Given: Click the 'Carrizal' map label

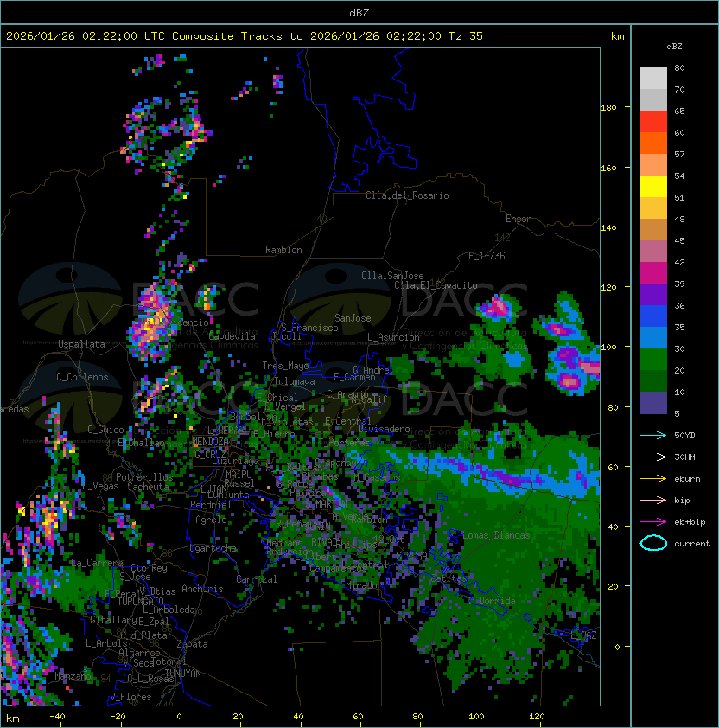Looking at the screenshot, I should 257,579.
